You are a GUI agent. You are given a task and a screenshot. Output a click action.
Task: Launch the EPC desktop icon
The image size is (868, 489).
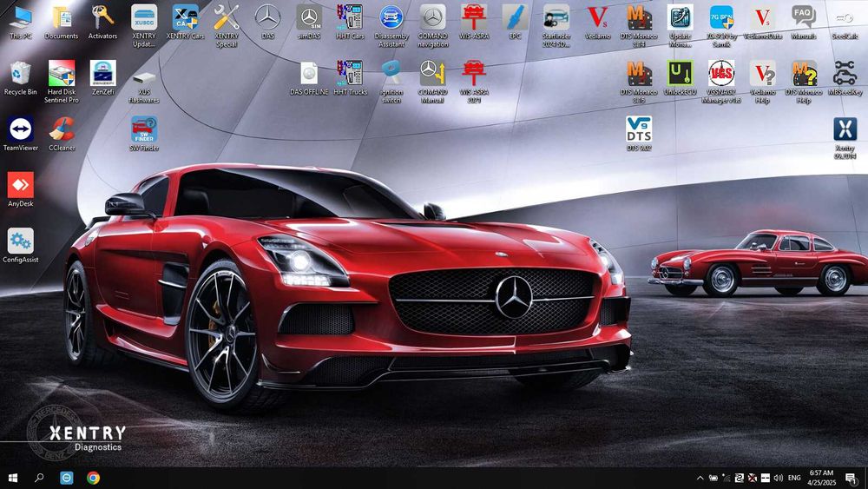[515, 23]
